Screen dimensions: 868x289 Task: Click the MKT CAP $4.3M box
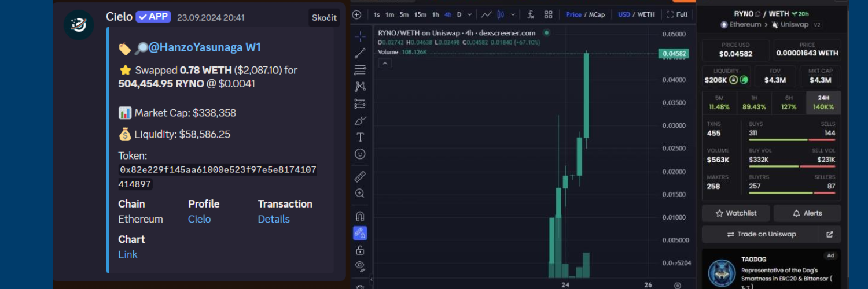click(x=820, y=76)
